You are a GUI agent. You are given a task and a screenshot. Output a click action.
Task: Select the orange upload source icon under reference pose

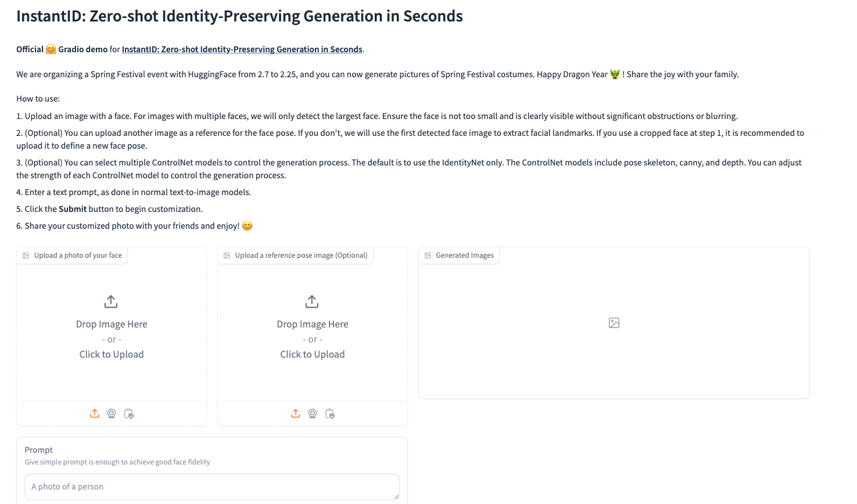[x=296, y=413]
